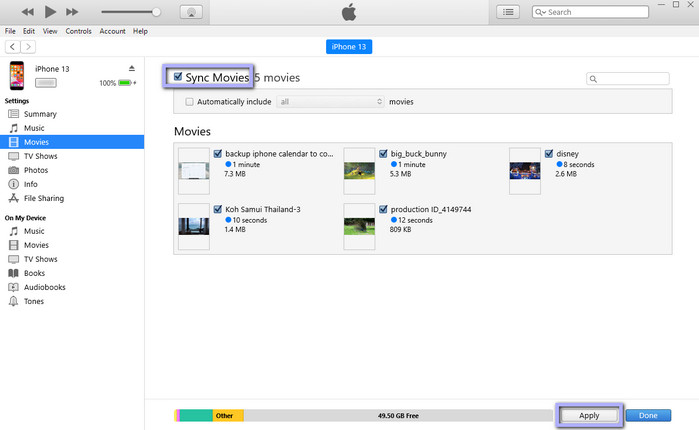Click the 49.50 GB Free storage text
Viewport: 699px width, 430px height.
coord(398,416)
